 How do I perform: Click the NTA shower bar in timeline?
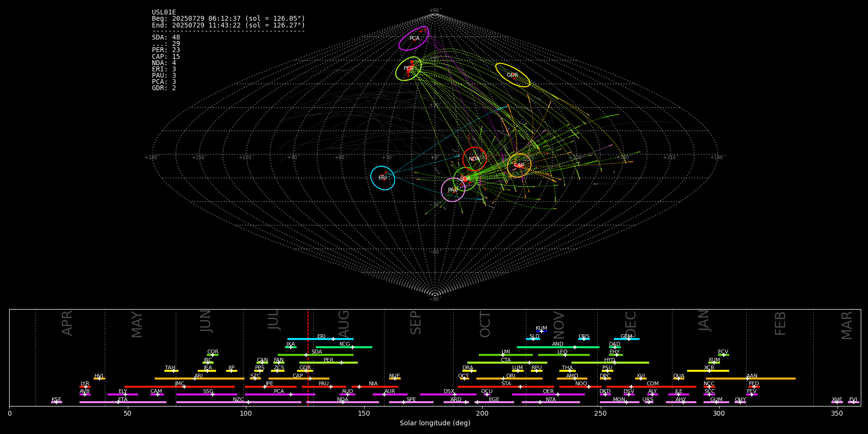click(551, 402)
